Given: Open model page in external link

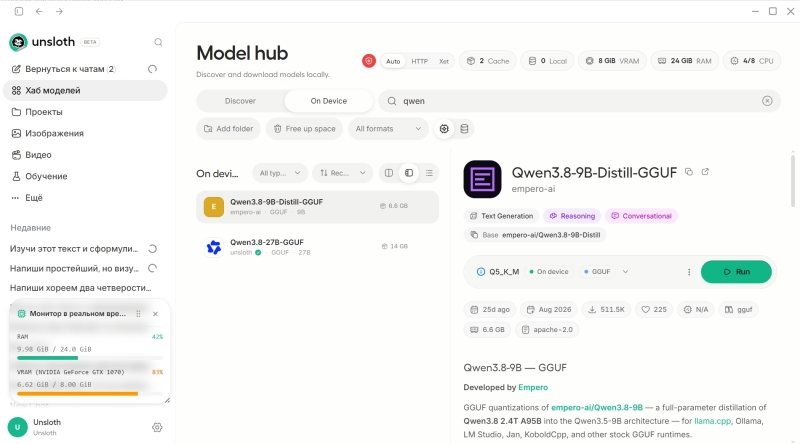Looking at the screenshot, I should [705, 172].
